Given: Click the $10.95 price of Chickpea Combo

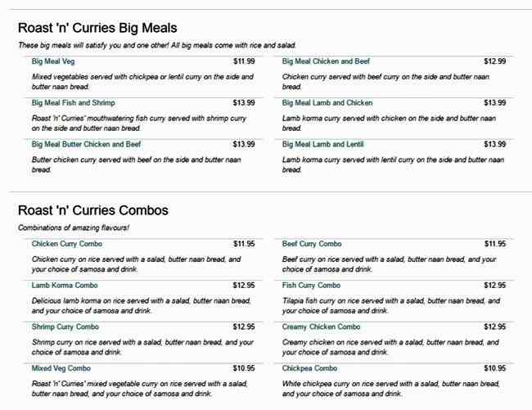Looking at the screenshot, I should tap(495, 368).
